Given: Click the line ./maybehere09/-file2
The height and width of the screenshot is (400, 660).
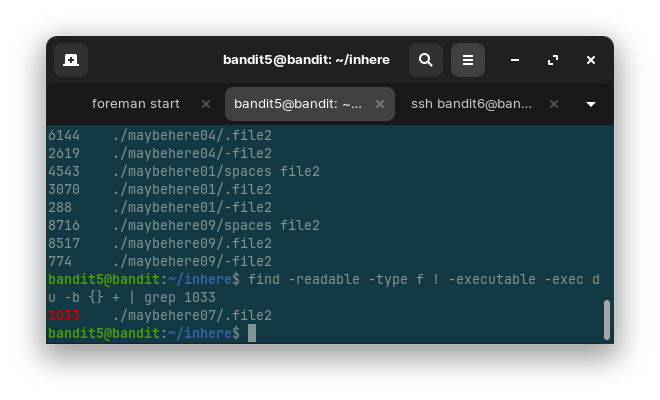Looking at the screenshot, I should (x=192, y=261).
